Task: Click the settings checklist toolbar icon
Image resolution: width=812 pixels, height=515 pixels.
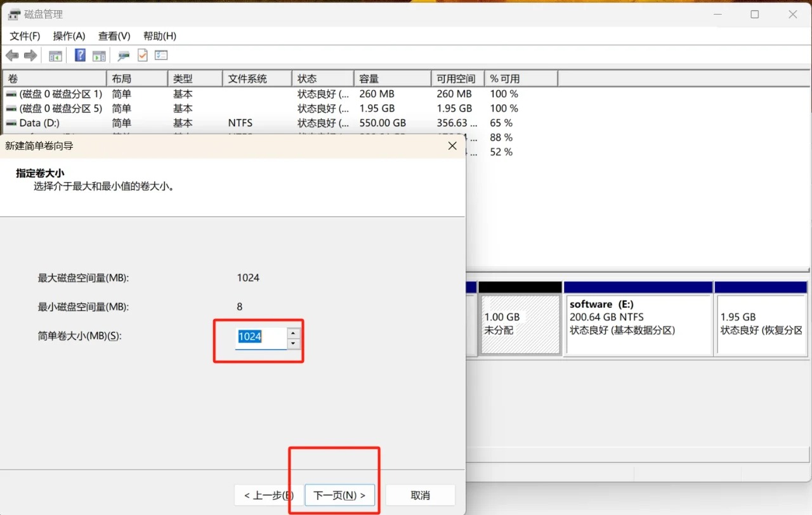Action: [x=161, y=56]
